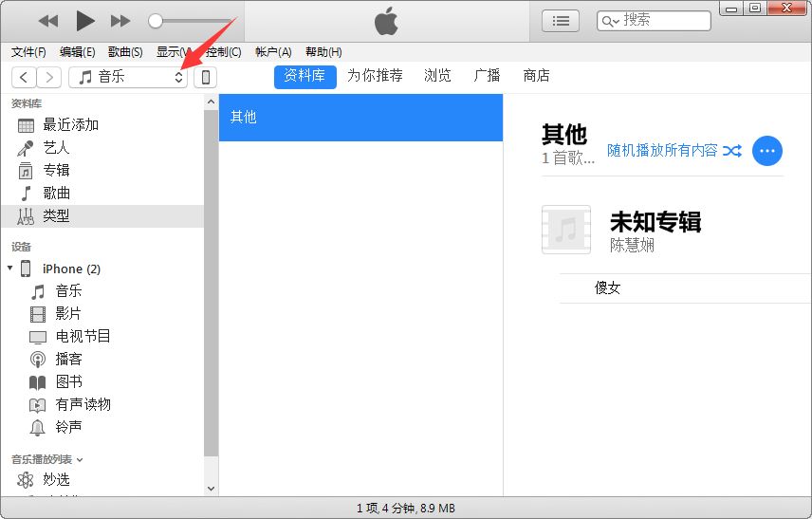Image resolution: width=812 pixels, height=519 pixels.
Task: Click the 搜索 search field
Action: pos(664,20)
